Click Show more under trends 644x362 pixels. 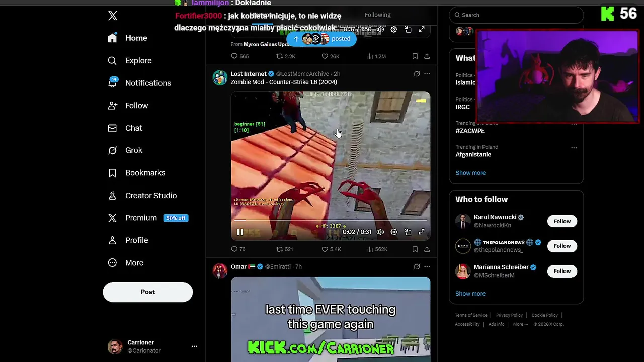click(470, 173)
